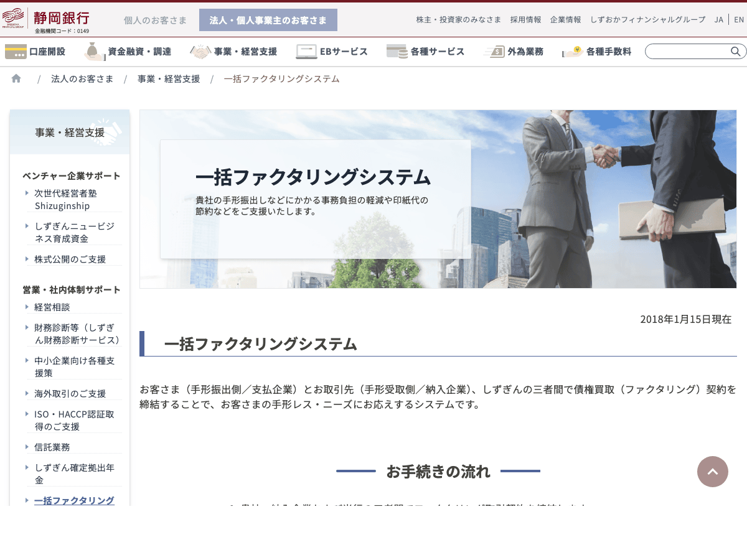Screen dimensions: 747x560
Task: Click the 各種手数料 hand coin icon
Action: tap(573, 52)
